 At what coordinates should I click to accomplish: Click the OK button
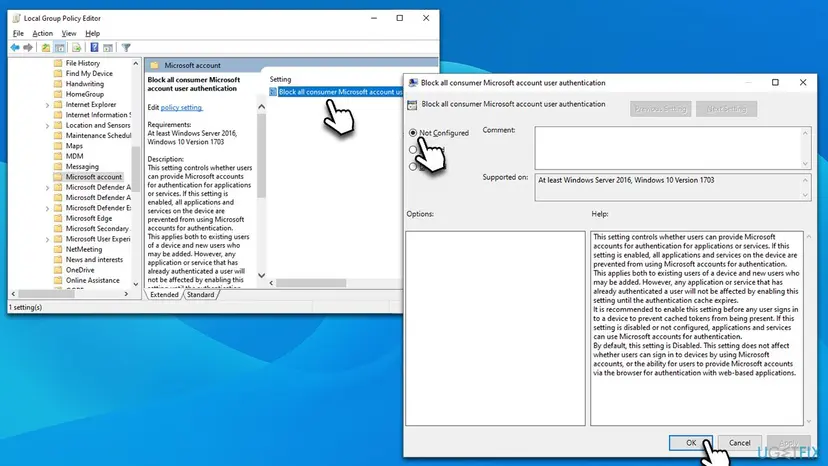coord(691,443)
